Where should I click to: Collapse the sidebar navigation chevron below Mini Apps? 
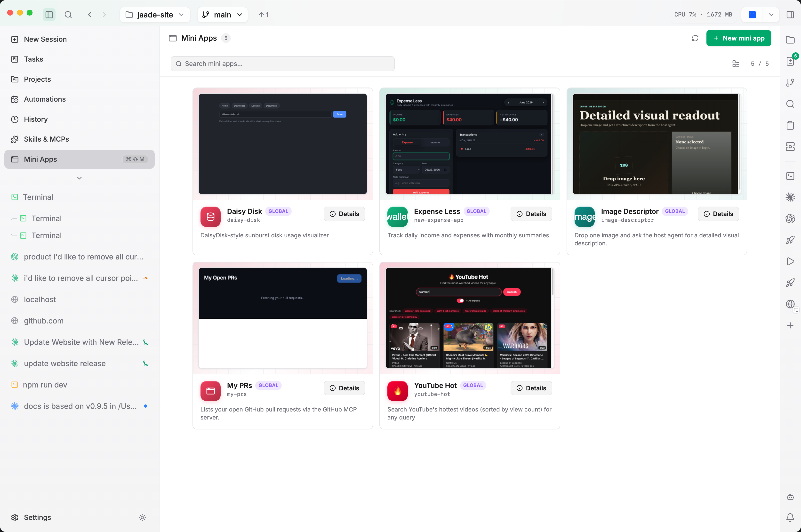(x=79, y=178)
